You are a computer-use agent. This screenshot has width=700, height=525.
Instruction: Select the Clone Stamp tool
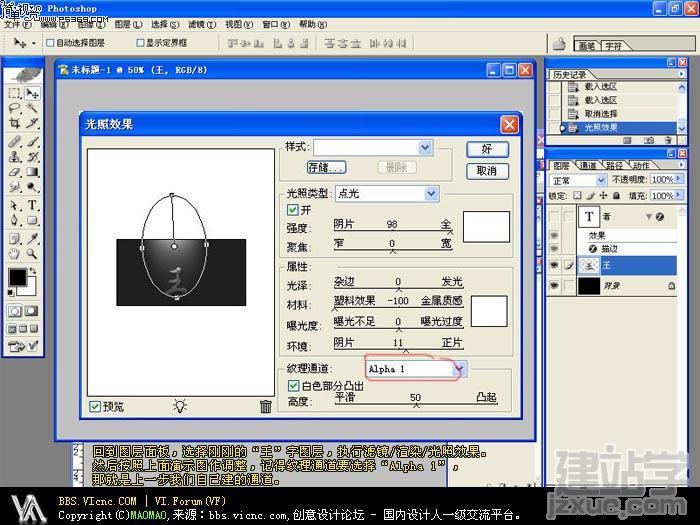[x=15, y=157]
